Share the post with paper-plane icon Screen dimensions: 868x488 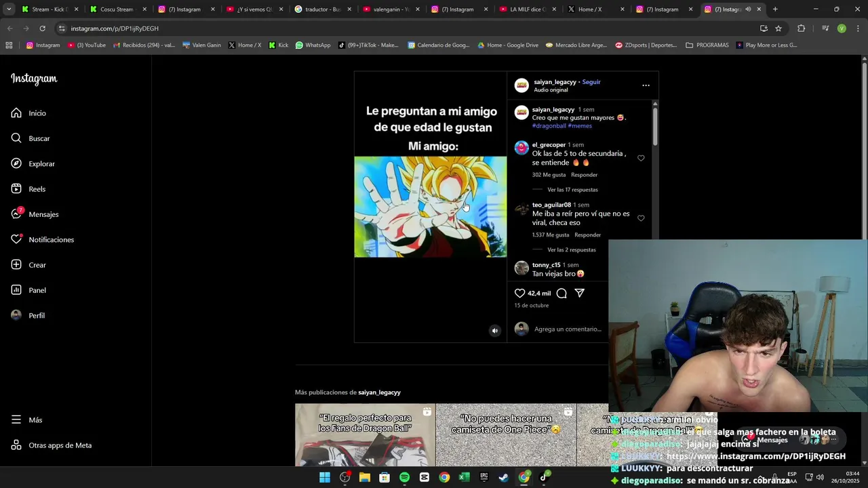tap(580, 293)
